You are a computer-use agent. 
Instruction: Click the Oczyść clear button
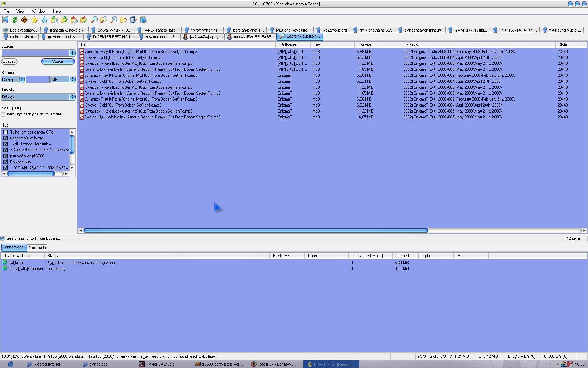tap(9, 61)
